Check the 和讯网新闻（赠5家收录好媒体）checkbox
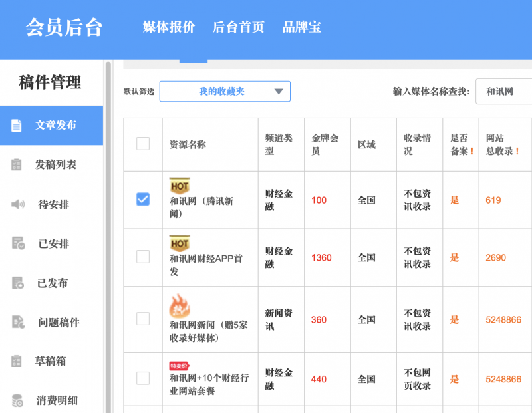 tap(143, 319)
